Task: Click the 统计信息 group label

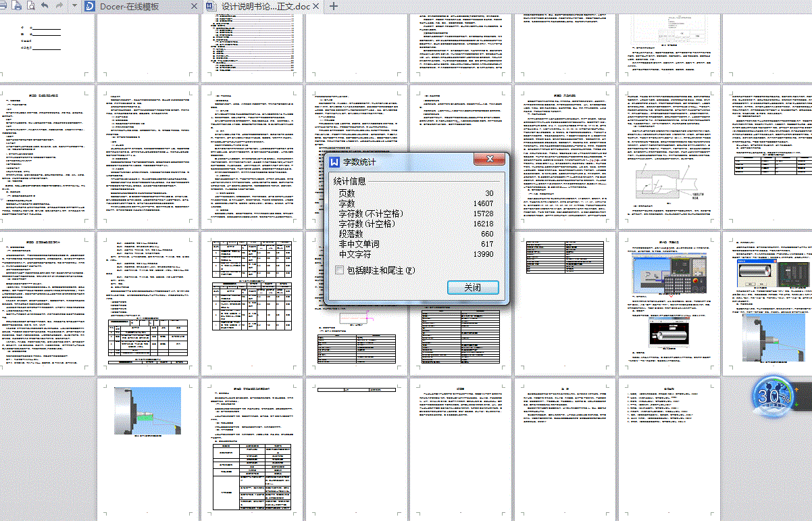Action: (349, 182)
